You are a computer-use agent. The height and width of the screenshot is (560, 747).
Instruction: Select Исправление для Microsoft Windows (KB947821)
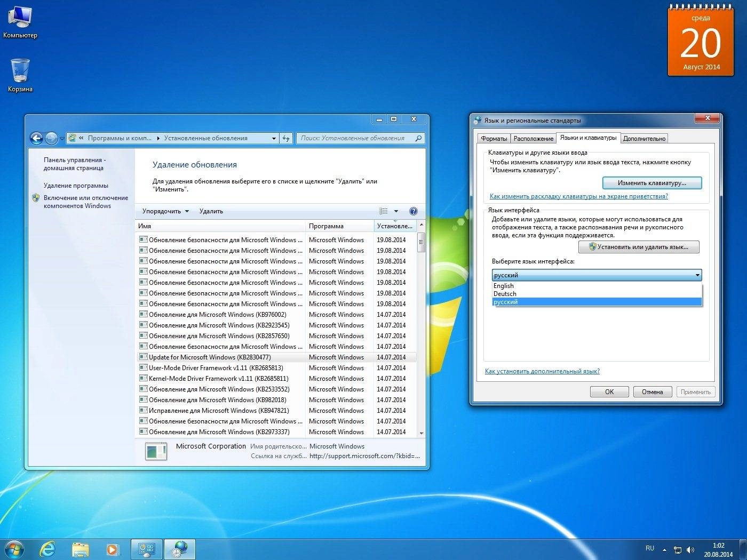[x=277, y=411]
